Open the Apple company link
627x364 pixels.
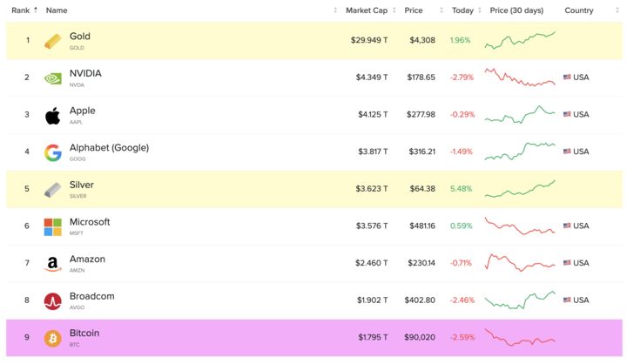(x=83, y=111)
